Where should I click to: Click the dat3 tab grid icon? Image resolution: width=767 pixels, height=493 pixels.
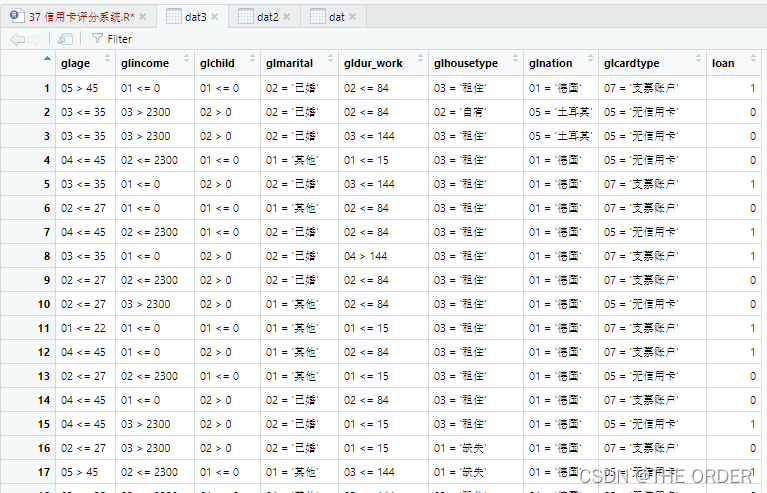pyautogui.click(x=174, y=17)
